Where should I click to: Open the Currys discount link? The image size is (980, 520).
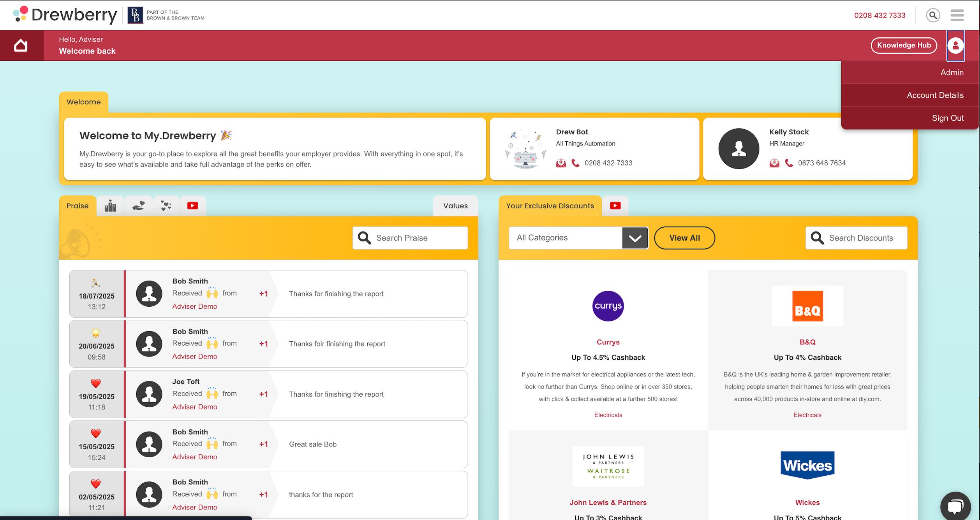click(608, 342)
